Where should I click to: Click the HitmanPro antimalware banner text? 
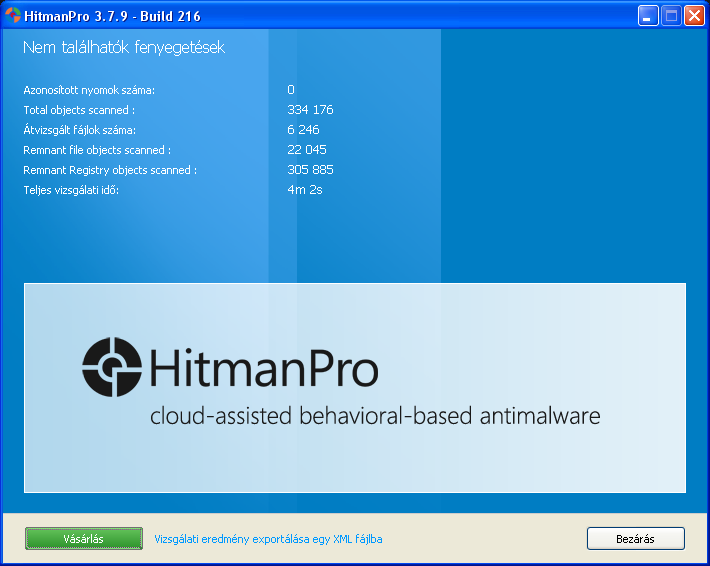(x=264, y=368)
